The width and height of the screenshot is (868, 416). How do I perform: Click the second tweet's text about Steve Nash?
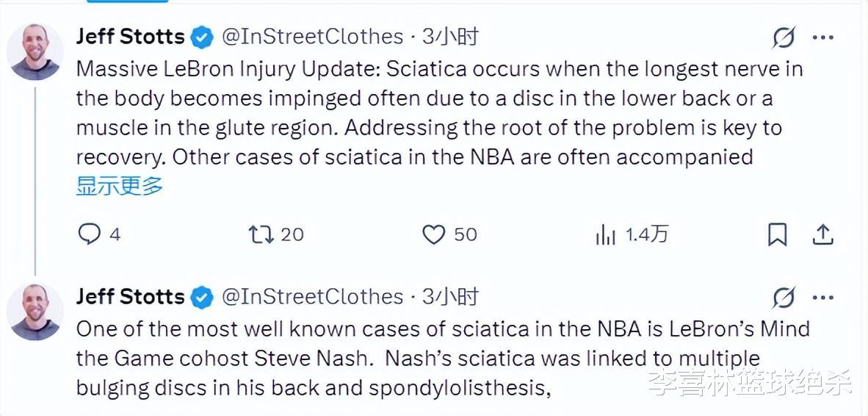[419, 358]
